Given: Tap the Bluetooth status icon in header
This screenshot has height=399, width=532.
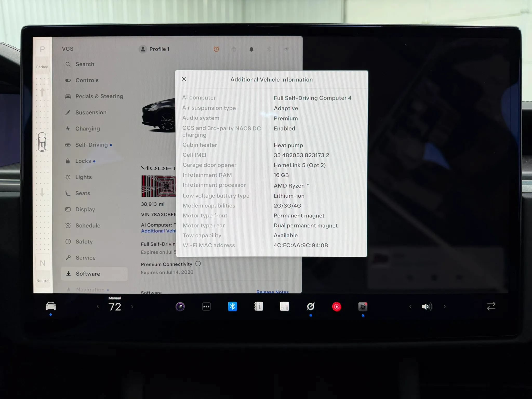Looking at the screenshot, I should 269,49.
